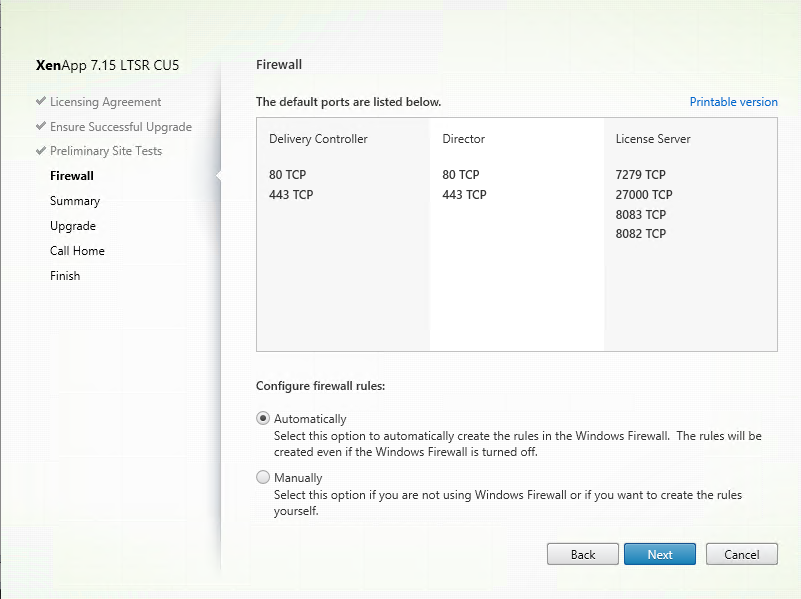Click the Director column heading

click(463, 138)
